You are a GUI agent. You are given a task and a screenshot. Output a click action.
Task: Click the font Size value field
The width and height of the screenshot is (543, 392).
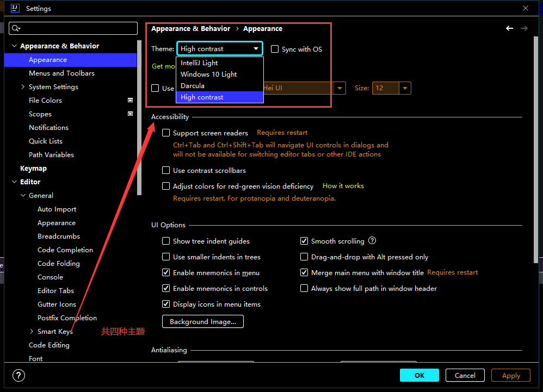pyautogui.click(x=385, y=88)
